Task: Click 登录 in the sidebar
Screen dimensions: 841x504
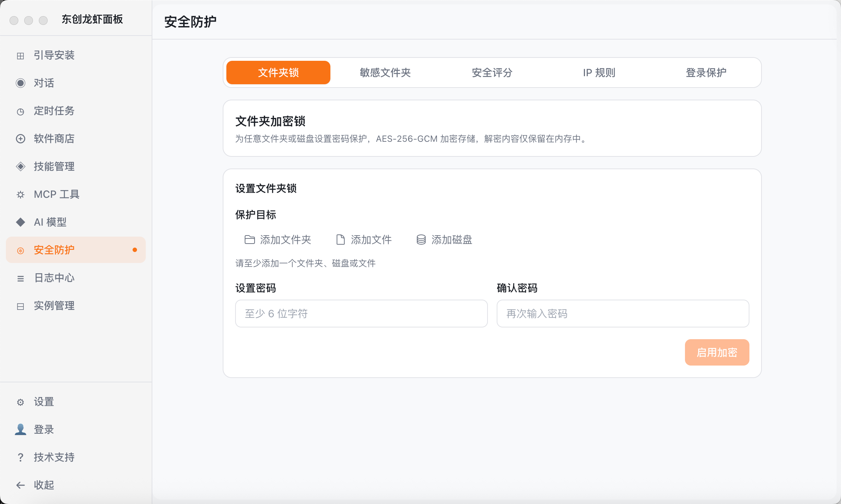Action: click(x=76, y=429)
